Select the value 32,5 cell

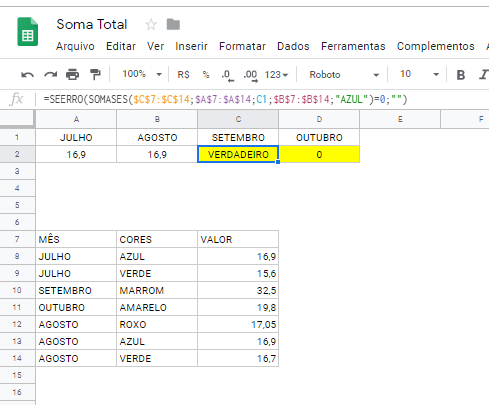click(238, 290)
